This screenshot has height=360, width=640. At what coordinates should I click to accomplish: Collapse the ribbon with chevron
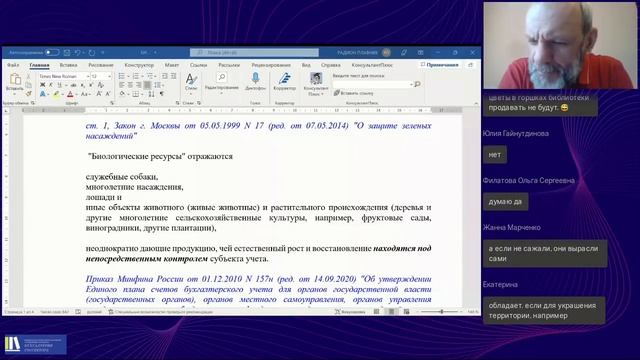point(476,104)
